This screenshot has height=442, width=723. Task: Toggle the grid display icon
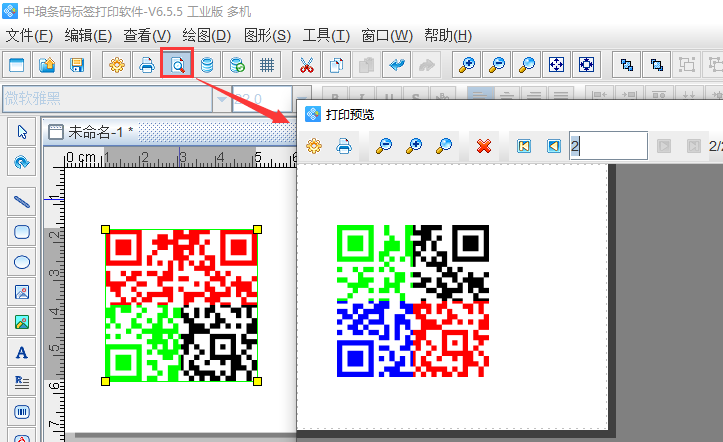pyautogui.click(x=267, y=65)
